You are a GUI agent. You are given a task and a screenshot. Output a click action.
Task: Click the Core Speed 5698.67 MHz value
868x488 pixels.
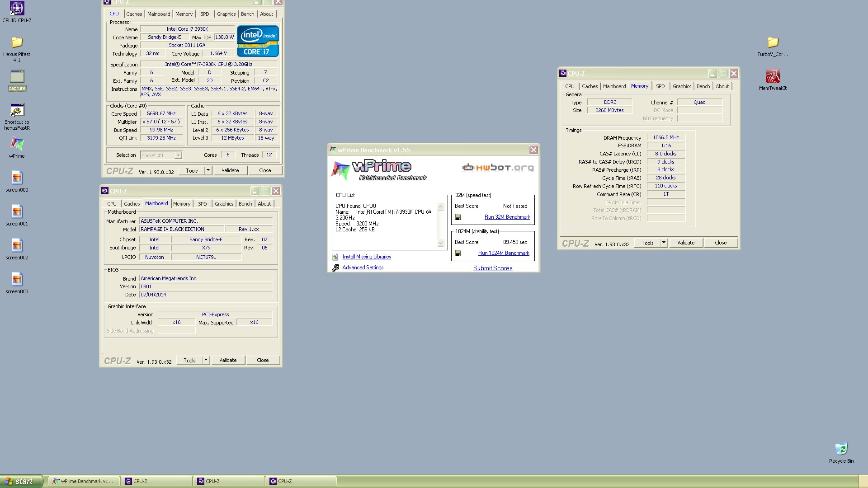click(x=161, y=114)
